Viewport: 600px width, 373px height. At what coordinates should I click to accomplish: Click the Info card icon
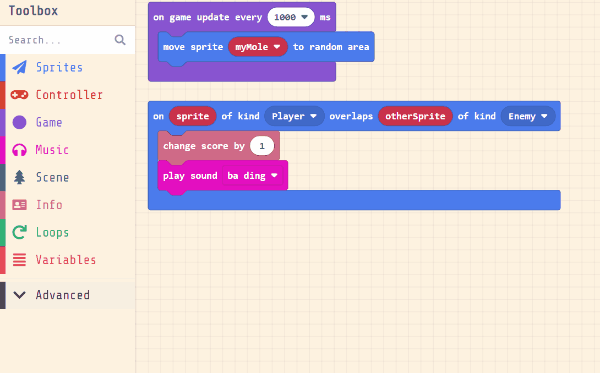pos(19,205)
